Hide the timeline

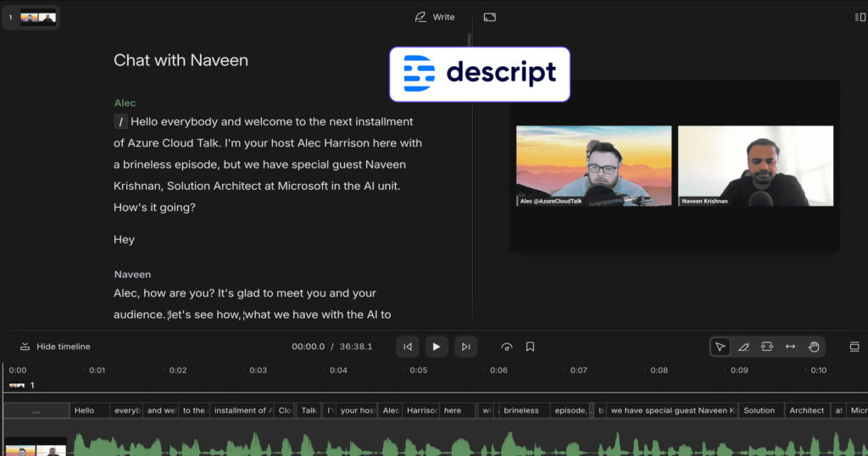click(55, 347)
